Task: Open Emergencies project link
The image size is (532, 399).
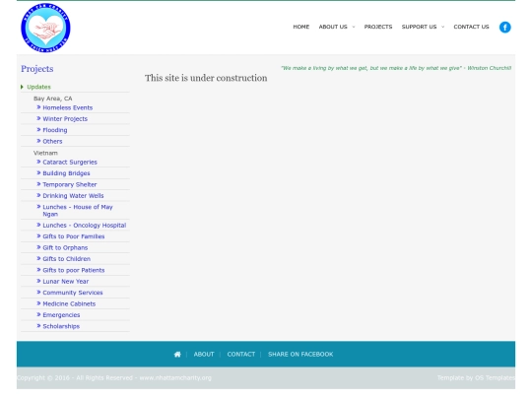Action: click(61, 315)
